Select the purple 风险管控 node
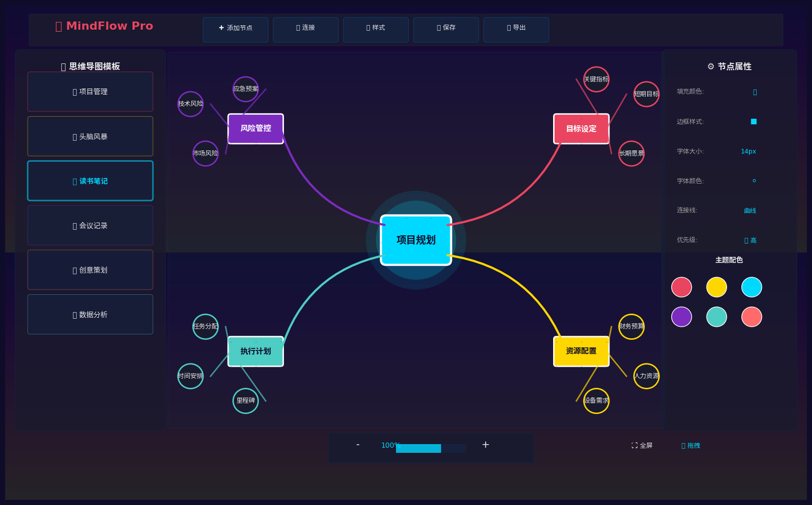The image size is (812, 505). coord(255,128)
